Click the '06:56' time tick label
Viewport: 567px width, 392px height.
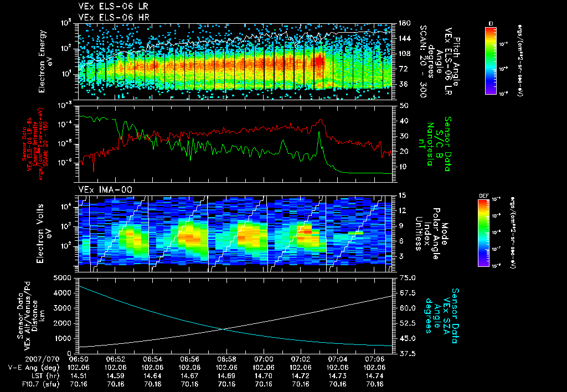point(189,359)
